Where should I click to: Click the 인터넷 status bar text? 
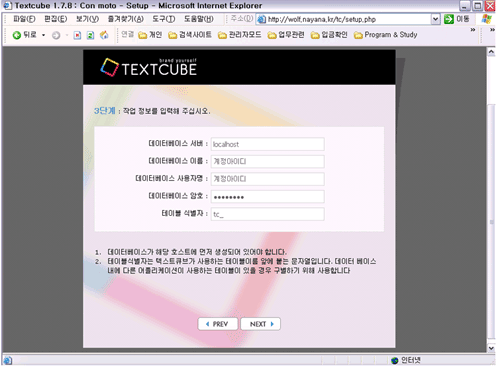click(411, 360)
